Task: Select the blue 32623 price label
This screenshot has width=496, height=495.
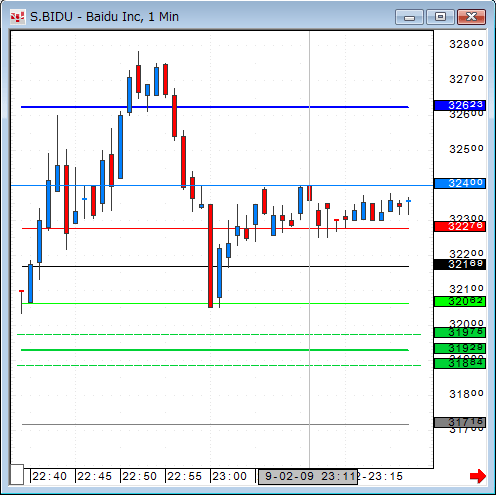Action: [460, 105]
